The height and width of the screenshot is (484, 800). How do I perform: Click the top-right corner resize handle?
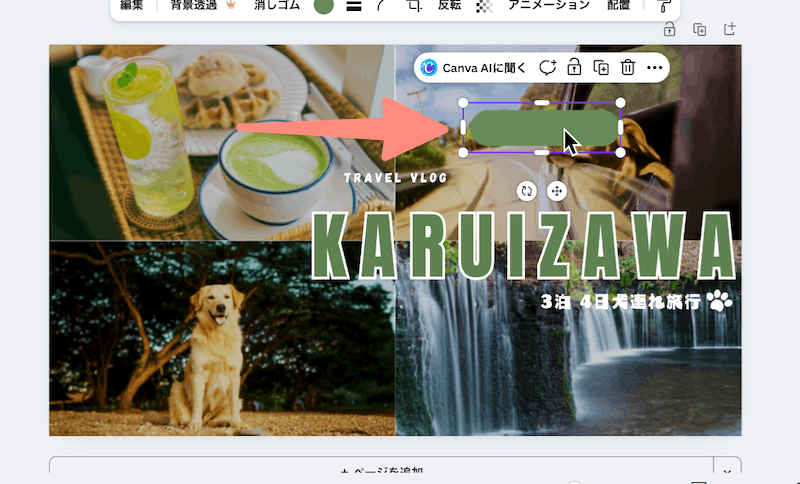(x=620, y=103)
